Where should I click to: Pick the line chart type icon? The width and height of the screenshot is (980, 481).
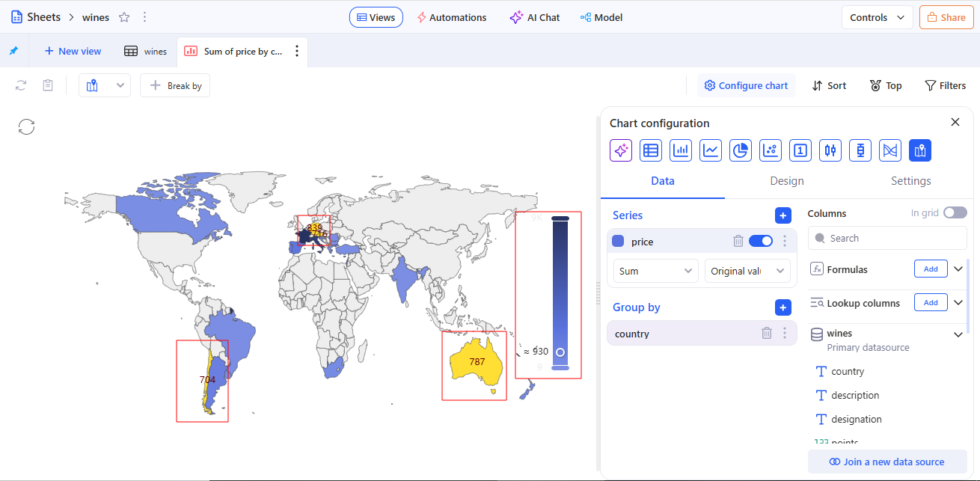(711, 150)
